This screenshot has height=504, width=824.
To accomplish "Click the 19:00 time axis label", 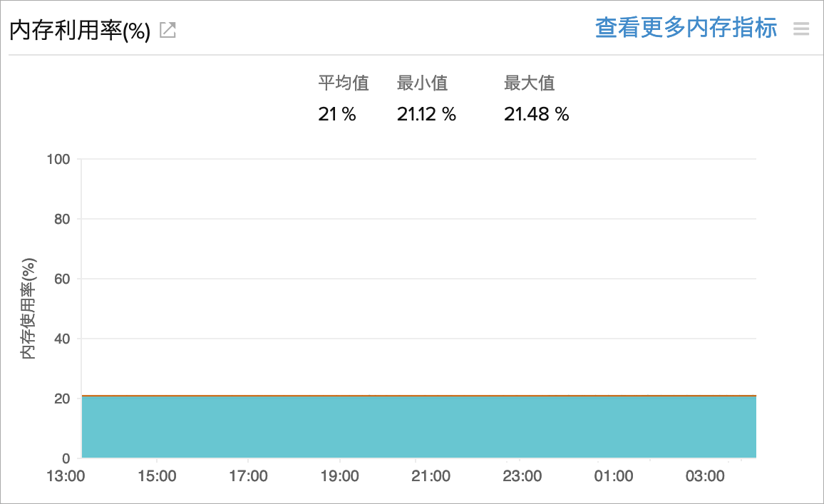I will click(x=339, y=476).
